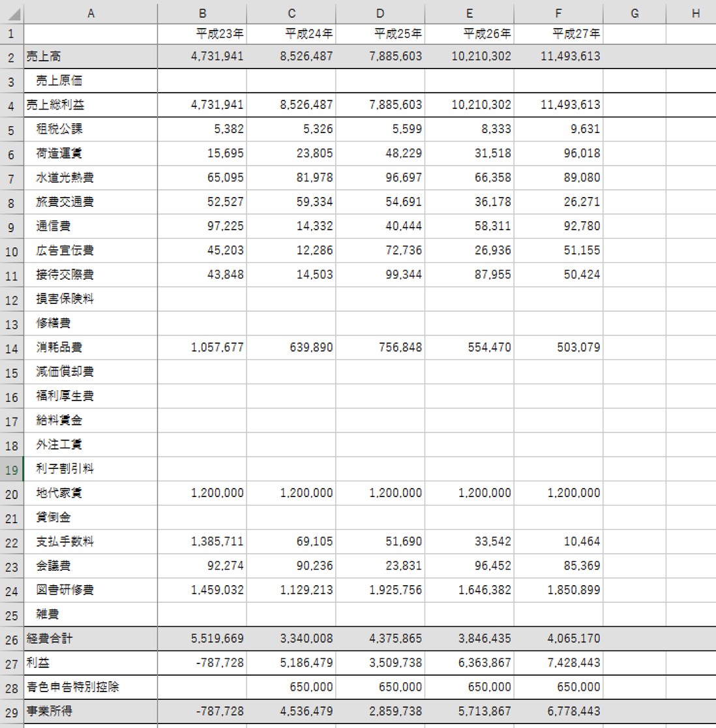Click the 平成27年 header cell

pyautogui.click(x=558, y=34)
